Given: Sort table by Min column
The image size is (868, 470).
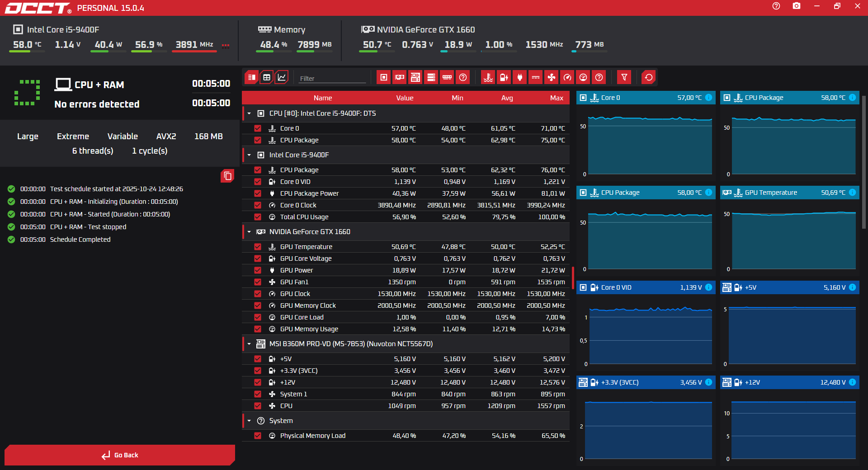Looking at the screenshot, I should pyautogui.click(x=458, y=98).
